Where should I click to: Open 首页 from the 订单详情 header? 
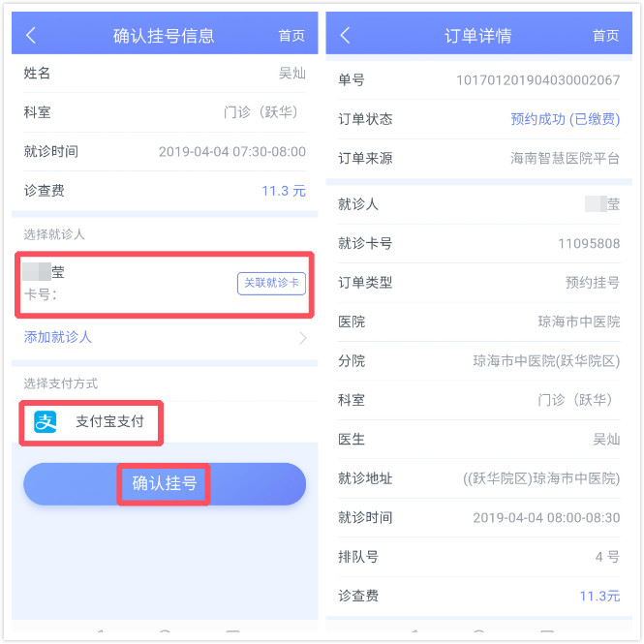pos(606,36)
